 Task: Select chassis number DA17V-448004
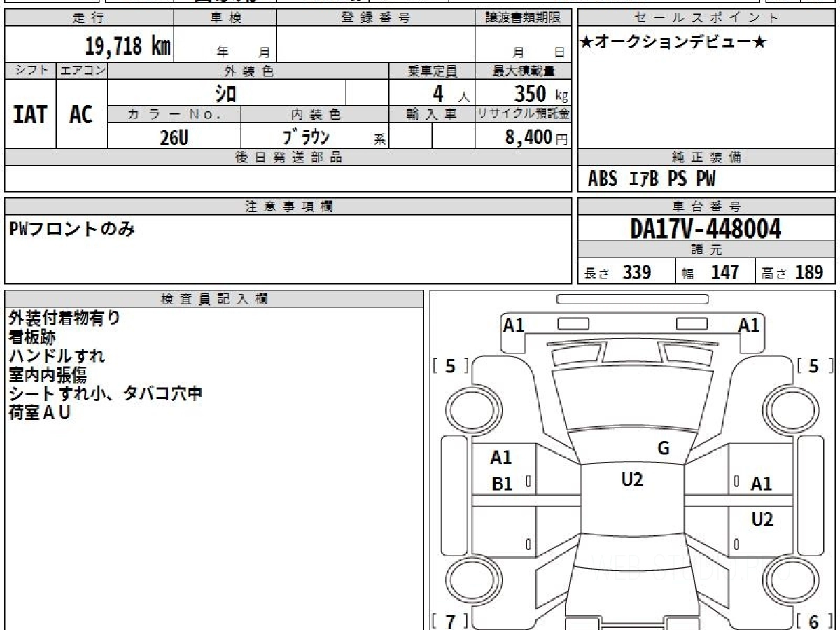tap(706, 228)
